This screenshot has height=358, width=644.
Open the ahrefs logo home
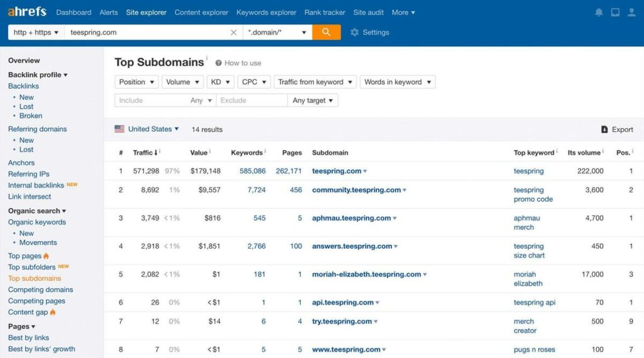point(27,11)
